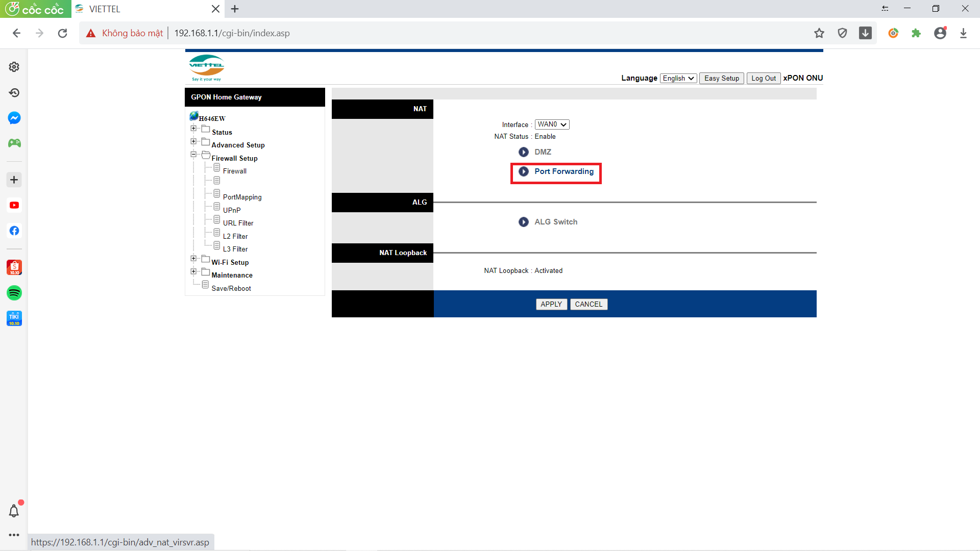Viewport: 980px width, 551px height.
Task: Open Spotify from the sidebar
Action: (x=14, y=293)
